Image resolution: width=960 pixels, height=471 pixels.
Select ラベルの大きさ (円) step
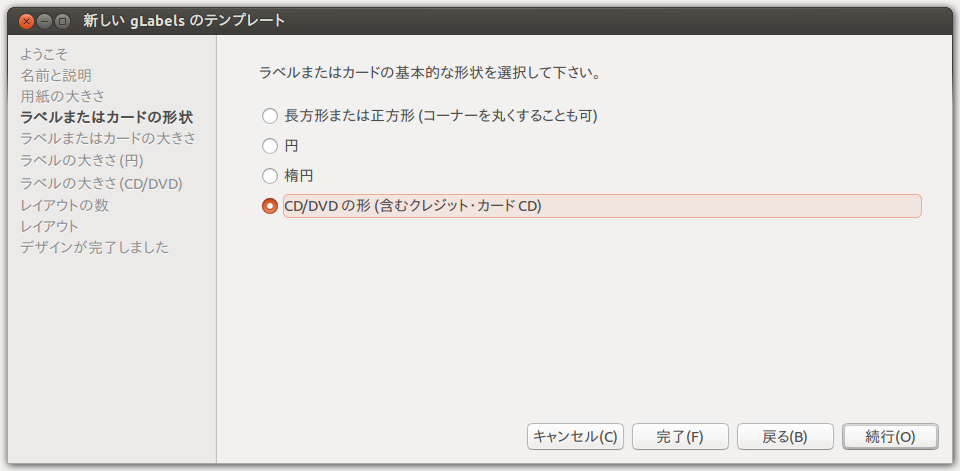[x=82, y=160]
